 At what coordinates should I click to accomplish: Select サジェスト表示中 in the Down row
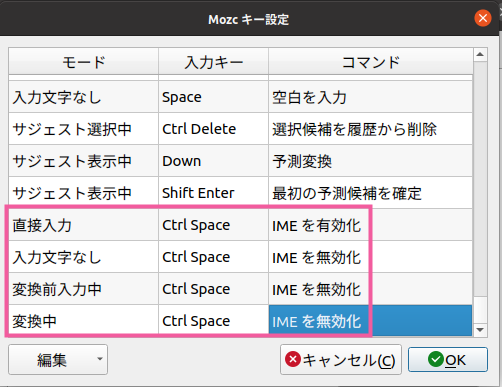[x=83, y=161]
